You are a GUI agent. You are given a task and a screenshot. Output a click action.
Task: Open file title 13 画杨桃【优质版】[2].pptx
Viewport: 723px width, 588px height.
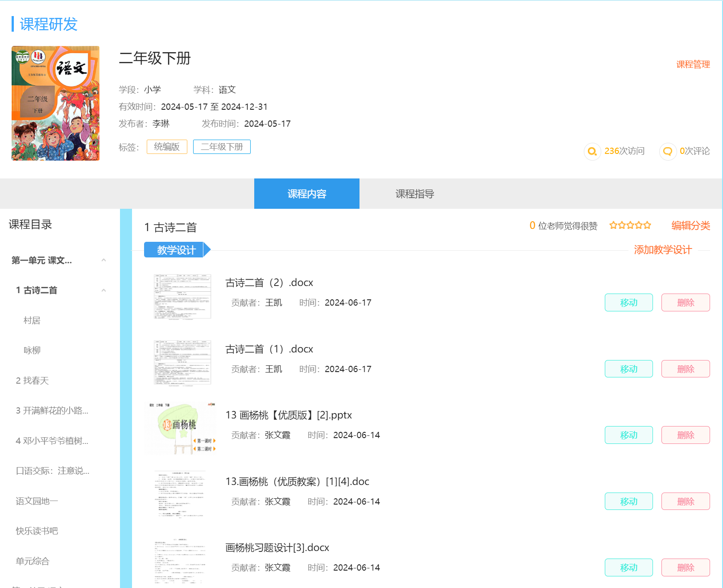coord(289,415)
